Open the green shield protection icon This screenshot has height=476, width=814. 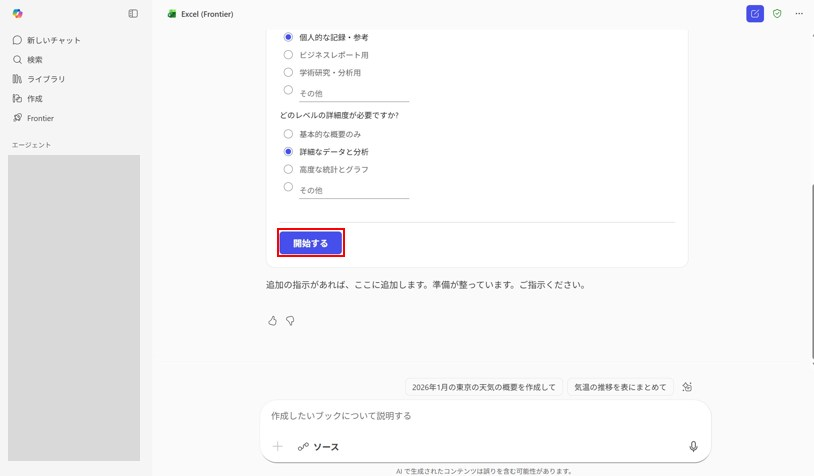pos(777,13)
